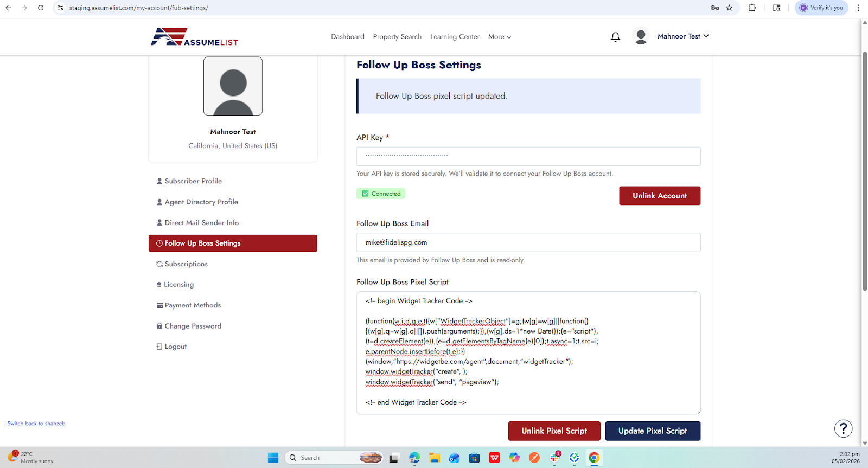This screenshot has width=868, height=468.
Task: Click the taskbar Search box
Action: (x=334, y=458)
